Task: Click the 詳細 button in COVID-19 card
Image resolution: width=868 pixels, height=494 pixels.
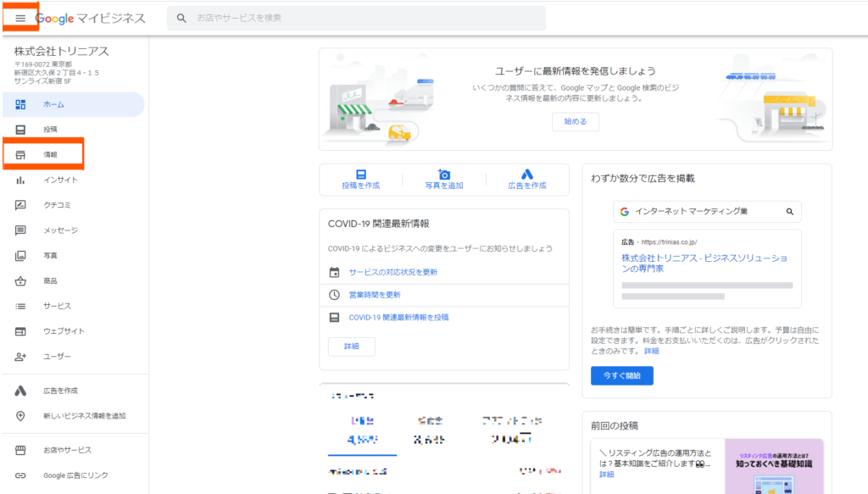Action: (x=352, y=347)
